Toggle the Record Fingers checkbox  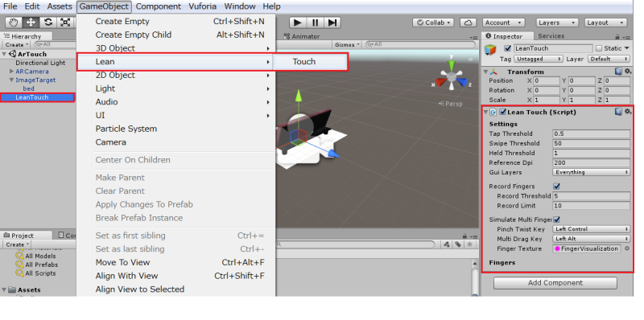(x=557, y=187)
